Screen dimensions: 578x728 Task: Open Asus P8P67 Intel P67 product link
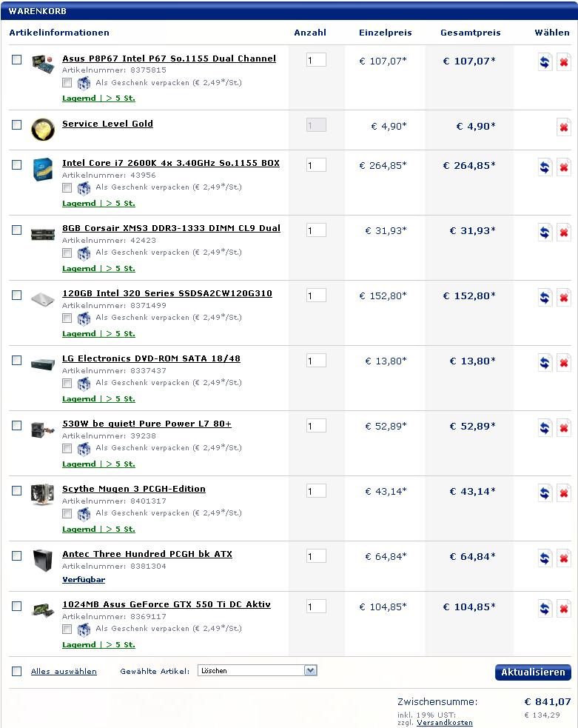(x=169, y=59)
